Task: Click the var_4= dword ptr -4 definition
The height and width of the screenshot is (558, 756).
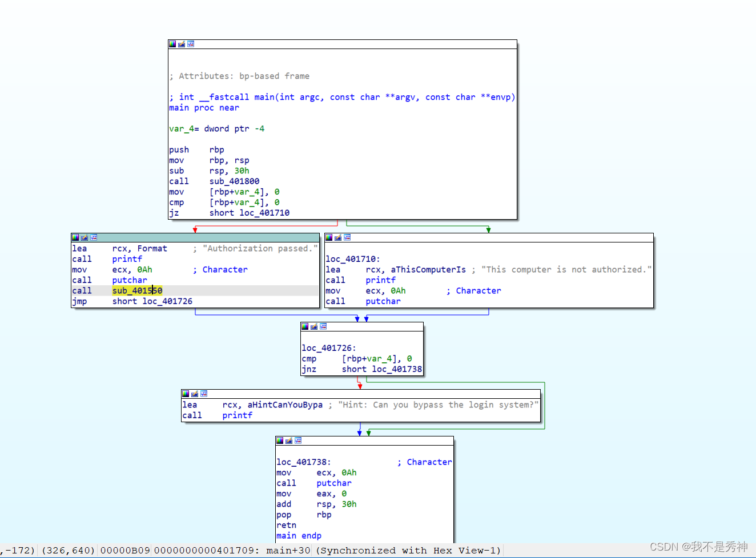Action: pyautogui.click(x=216, y=129)
